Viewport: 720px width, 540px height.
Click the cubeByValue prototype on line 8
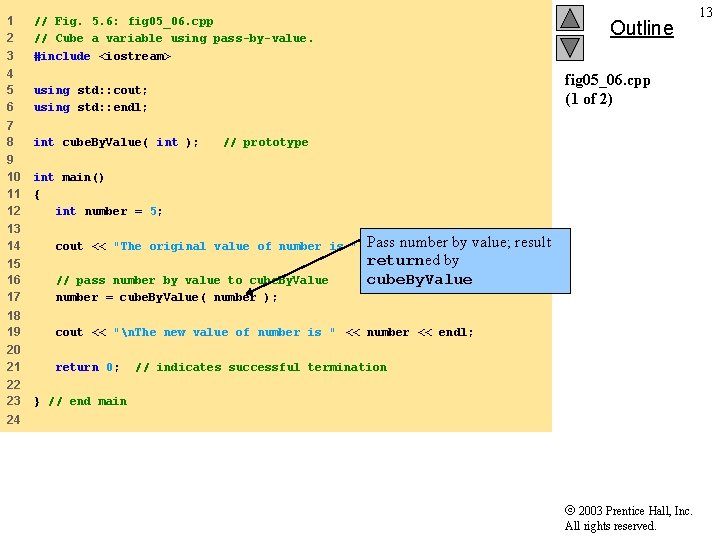pos(116,142)
